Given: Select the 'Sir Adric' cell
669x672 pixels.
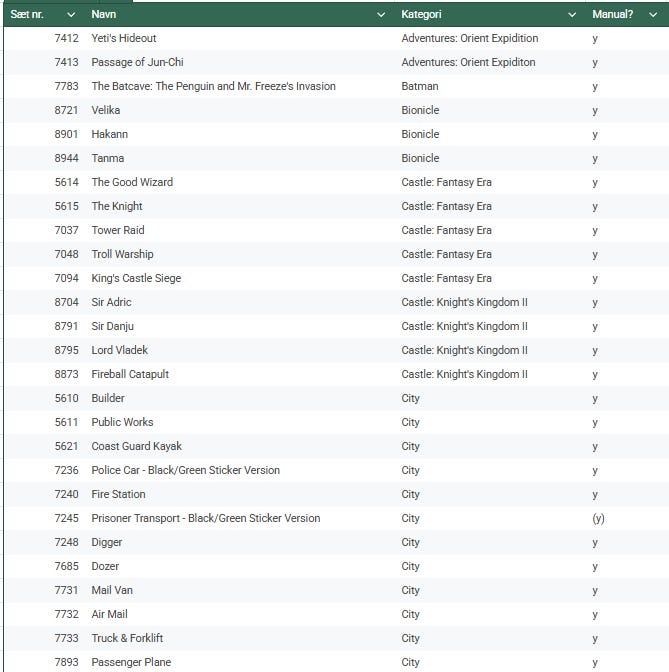Looking at the screenshot, I should pos(241,302).
